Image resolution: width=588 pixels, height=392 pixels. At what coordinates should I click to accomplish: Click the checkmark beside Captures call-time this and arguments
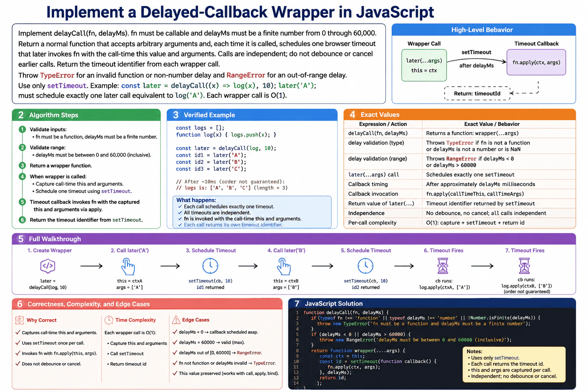(18, 332)
